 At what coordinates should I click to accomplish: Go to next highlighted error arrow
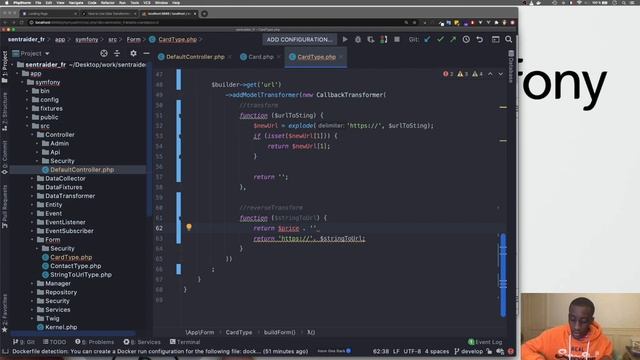pos(501,74)
